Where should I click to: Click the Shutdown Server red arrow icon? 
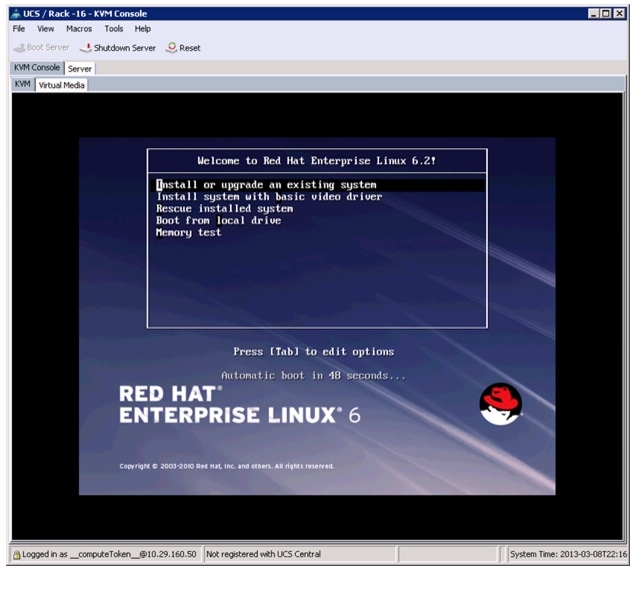click(x=86, y=48)
